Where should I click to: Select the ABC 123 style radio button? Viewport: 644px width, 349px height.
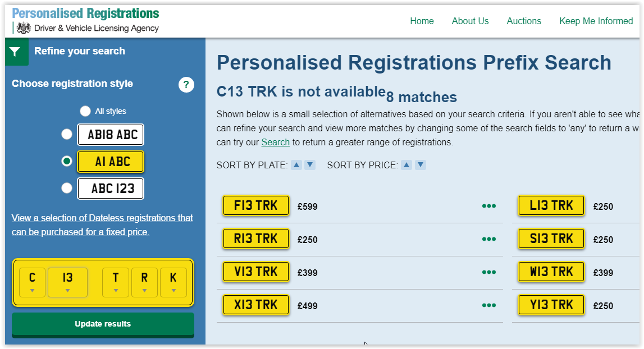pyautogui.click(x=67, y=189)
